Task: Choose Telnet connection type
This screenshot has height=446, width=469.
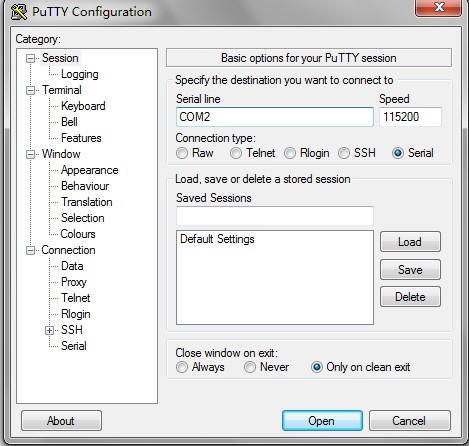Action: [x=236, y=153]
